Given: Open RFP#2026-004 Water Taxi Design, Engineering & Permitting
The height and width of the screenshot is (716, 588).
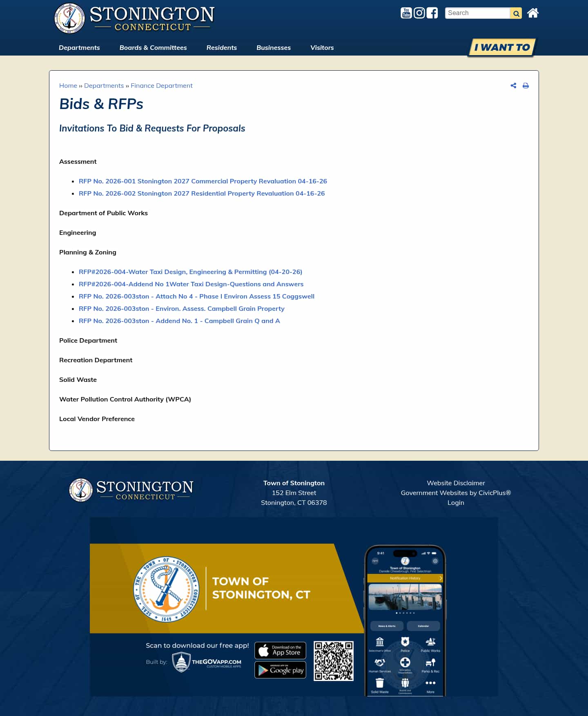Looking at the screenshot, I should click(x=190, y=272).
